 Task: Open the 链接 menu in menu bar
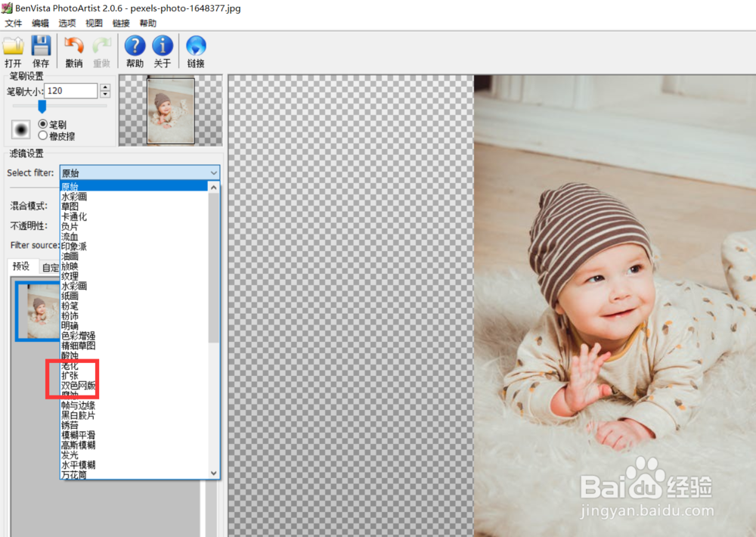(121, 23)
